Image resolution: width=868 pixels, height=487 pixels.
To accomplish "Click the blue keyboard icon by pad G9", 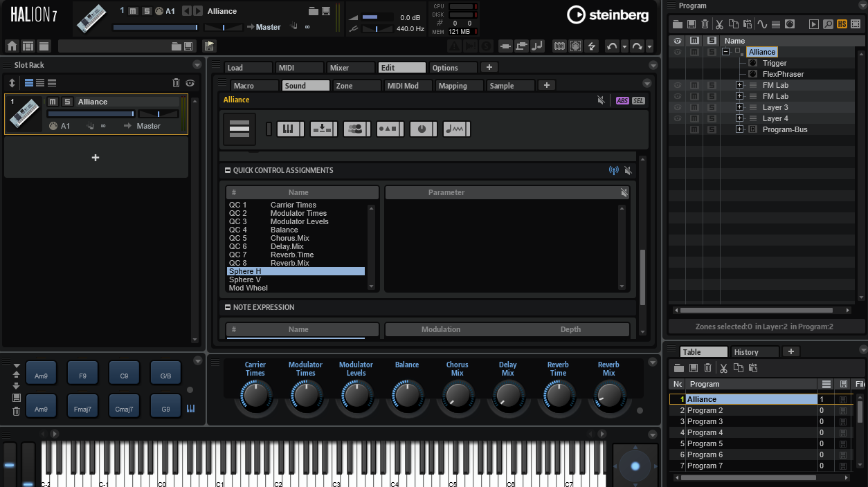I will point(190,409).
